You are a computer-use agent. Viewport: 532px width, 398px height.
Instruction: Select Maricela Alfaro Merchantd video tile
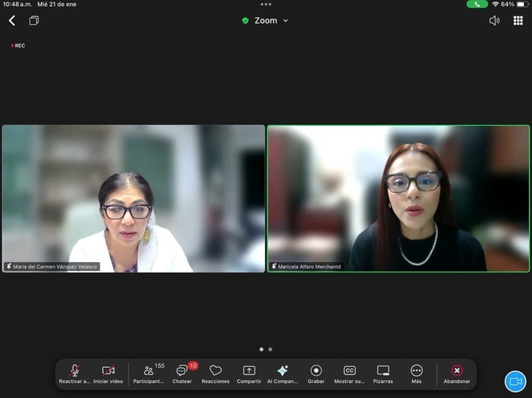click(398, 199)
